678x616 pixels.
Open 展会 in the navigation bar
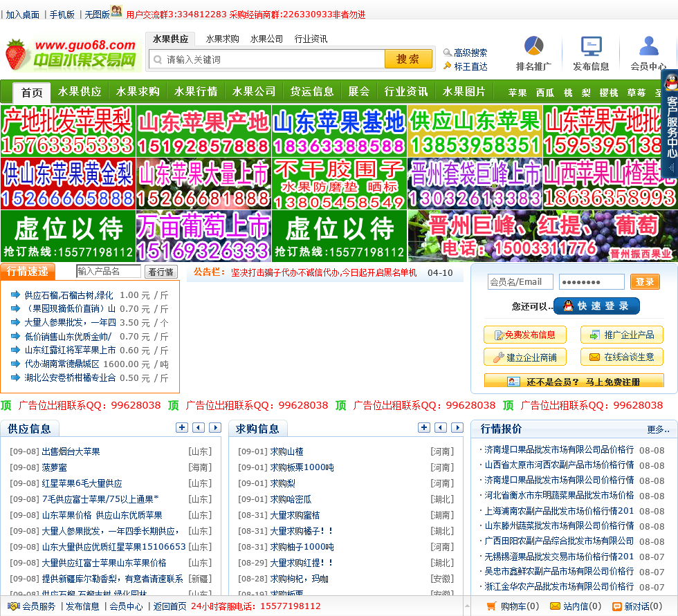click(359, 91)
